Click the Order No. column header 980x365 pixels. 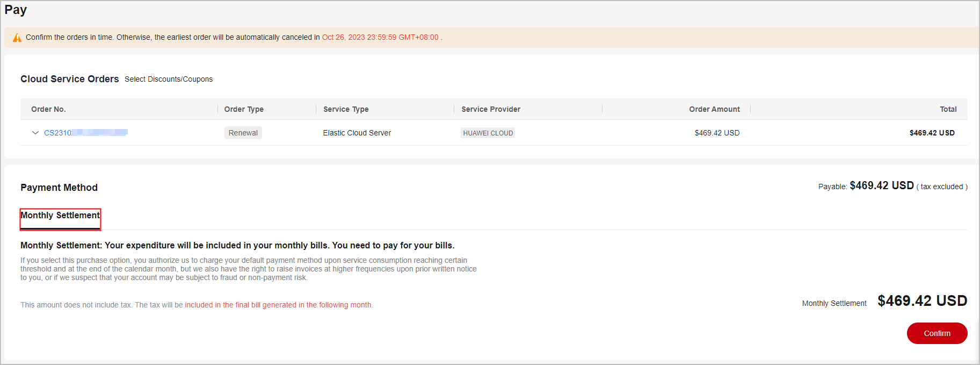48,109
